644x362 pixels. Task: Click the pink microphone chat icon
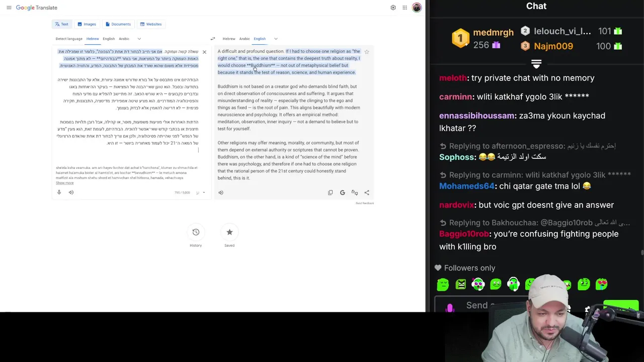coord(449,307)
